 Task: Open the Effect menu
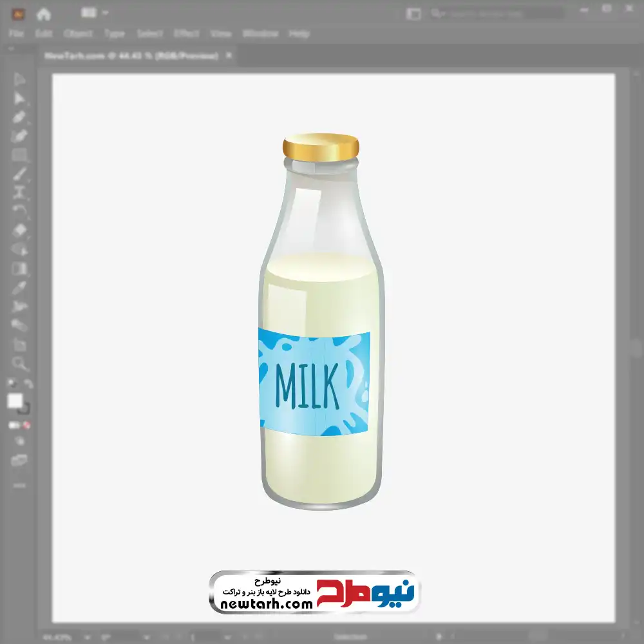(186, 33)
